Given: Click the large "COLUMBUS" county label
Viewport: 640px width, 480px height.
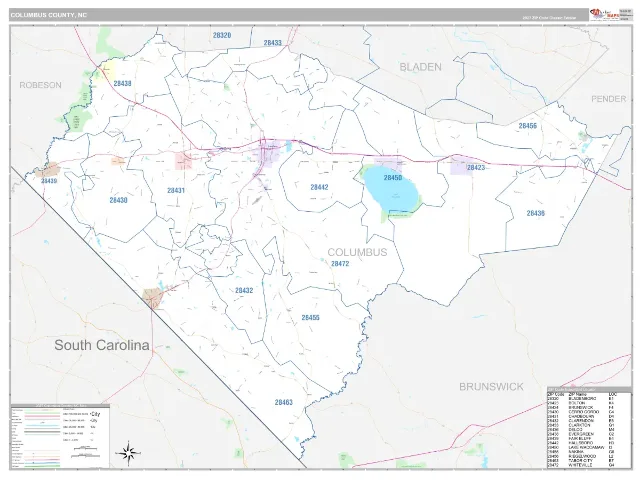Looking at the screenshot, I should [x=357, y=252].
